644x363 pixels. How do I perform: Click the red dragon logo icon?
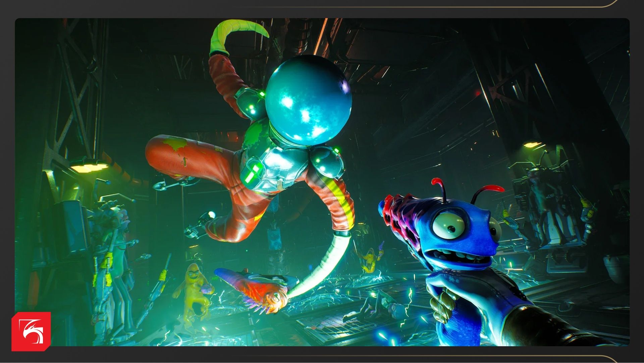31,331
